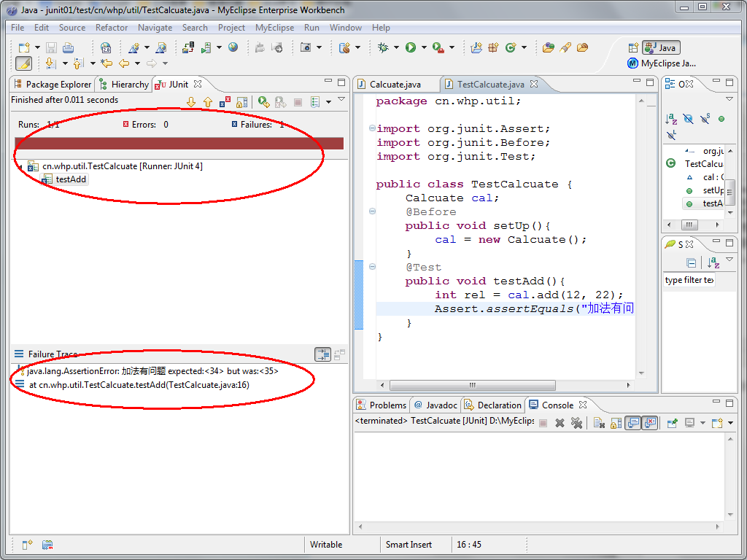The width and height of the screenshot is (747, 560).
Task: Click the status bar fast view icon
Action: click(x=27, y=544)
